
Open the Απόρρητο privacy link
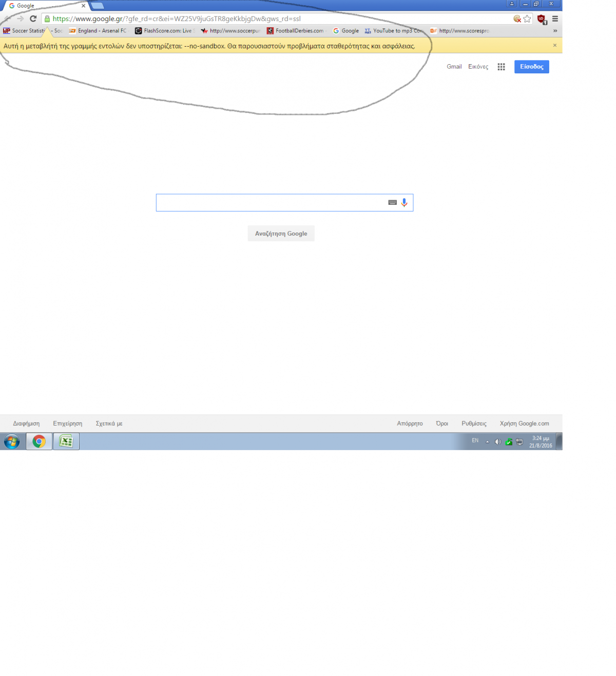pos(410,423)
